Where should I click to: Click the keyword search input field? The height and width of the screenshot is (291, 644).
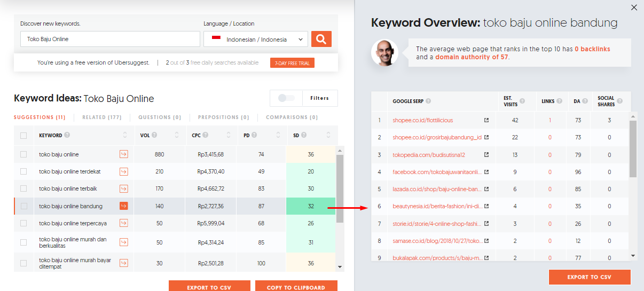tap(110, 39)
